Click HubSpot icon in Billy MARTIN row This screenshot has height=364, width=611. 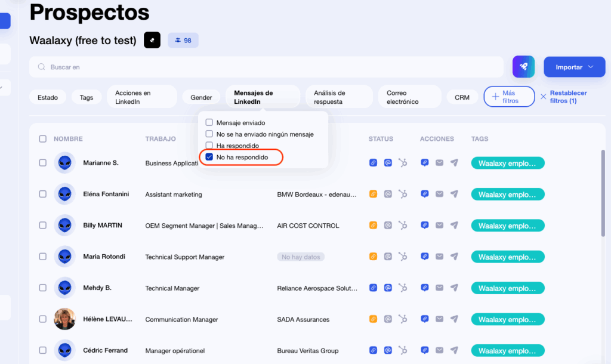[x=403, y=225]
